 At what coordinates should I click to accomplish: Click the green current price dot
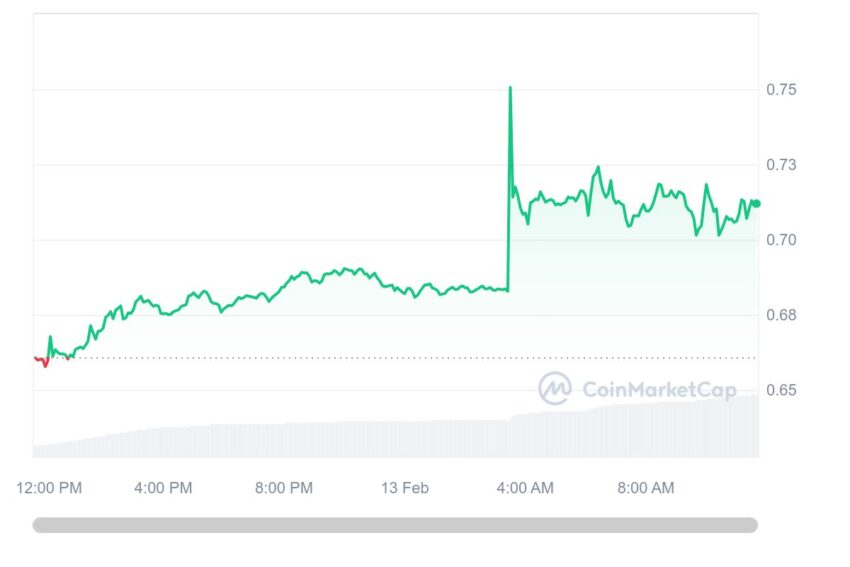[756, 203]
